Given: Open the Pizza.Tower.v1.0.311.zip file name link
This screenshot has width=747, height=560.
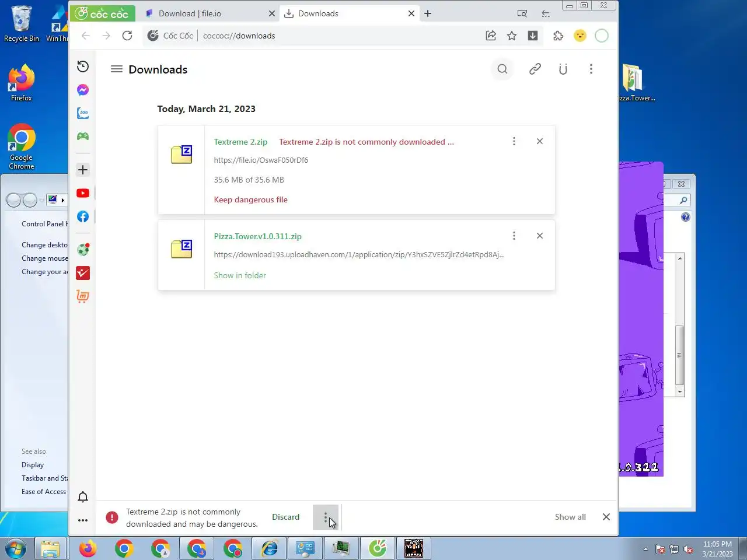Looking at the screenshot, I should click(257, 236).
